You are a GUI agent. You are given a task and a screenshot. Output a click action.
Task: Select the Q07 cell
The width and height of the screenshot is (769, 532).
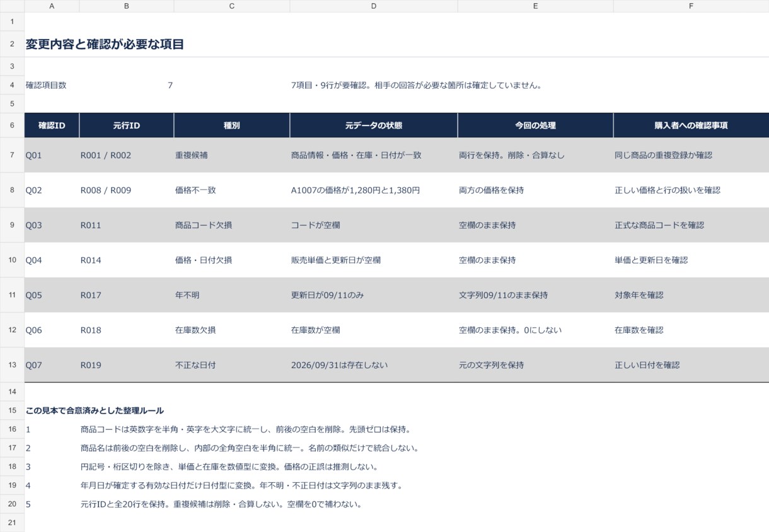(x=52, y=365)
